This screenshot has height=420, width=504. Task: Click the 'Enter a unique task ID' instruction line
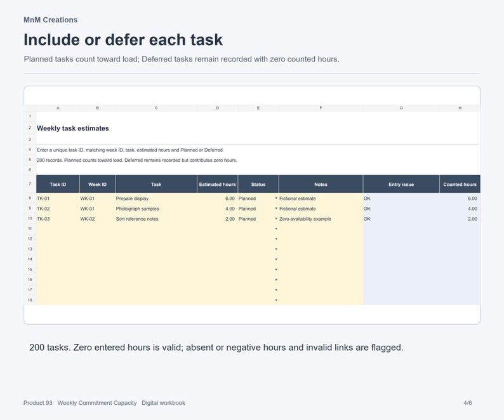130,150
